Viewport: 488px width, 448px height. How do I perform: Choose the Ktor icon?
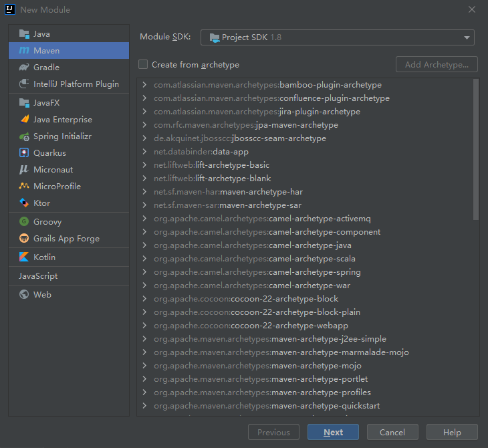pos(24,203)
